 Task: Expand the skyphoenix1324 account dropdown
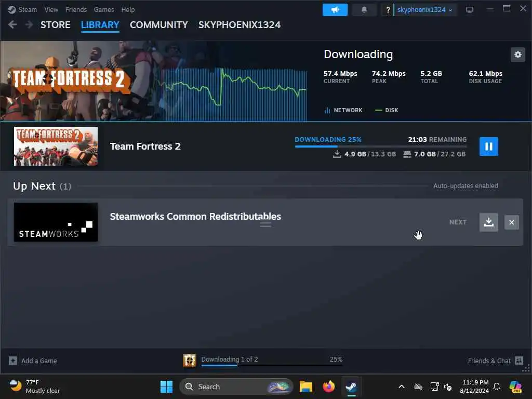click(425, 10)
